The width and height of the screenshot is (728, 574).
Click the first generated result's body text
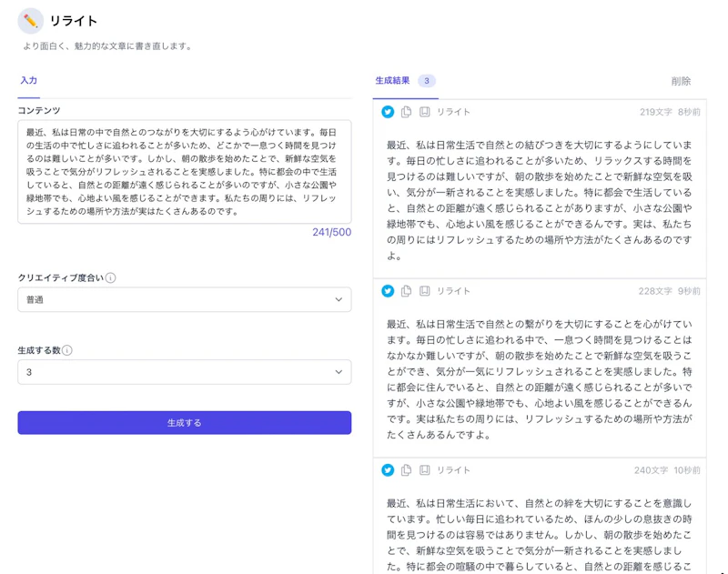[x=540, y=200]
